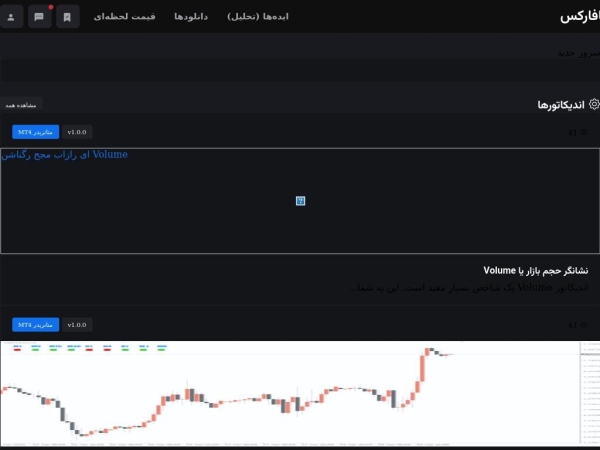The image size is (600, 450).
Task: Open قیمت لحظه‌ای menu item
Action: [124, 16]
